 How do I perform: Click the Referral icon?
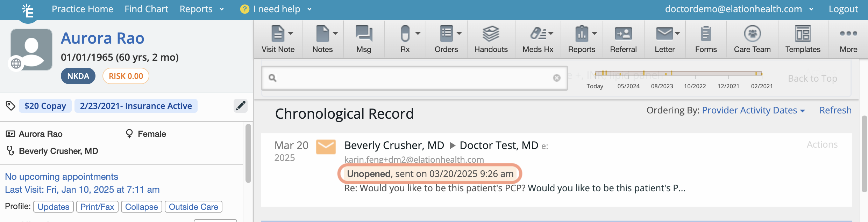pyautogui.click(x=623, y=34)
